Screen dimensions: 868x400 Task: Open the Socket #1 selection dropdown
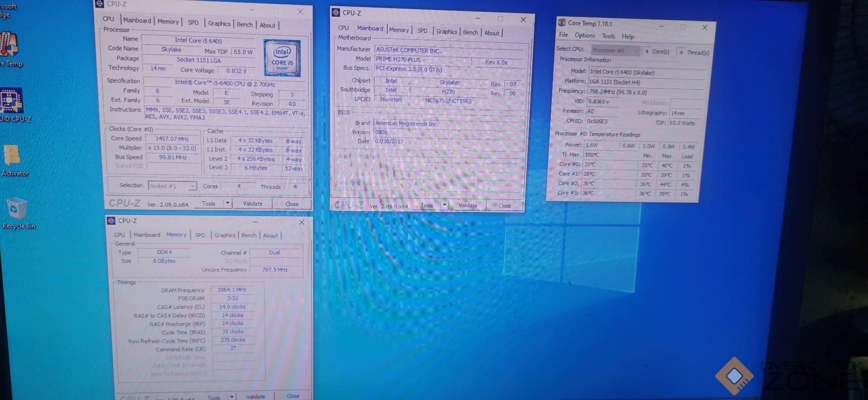pos(173,186)
